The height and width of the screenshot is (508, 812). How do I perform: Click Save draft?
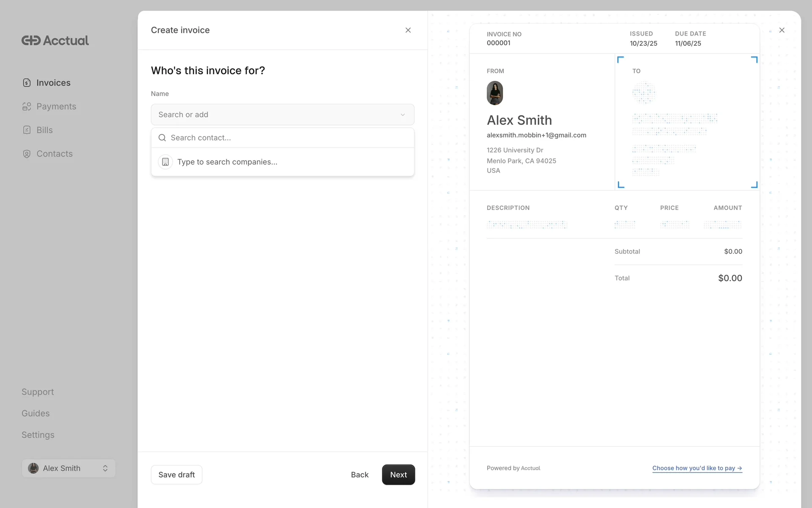(176, 475)
